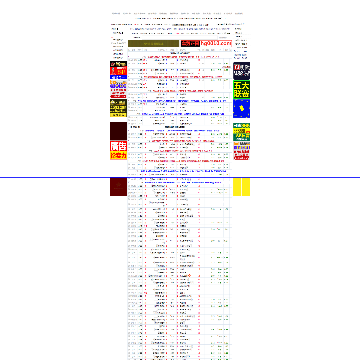Open the blue ad with yellow shape

[x=242, y=109]
